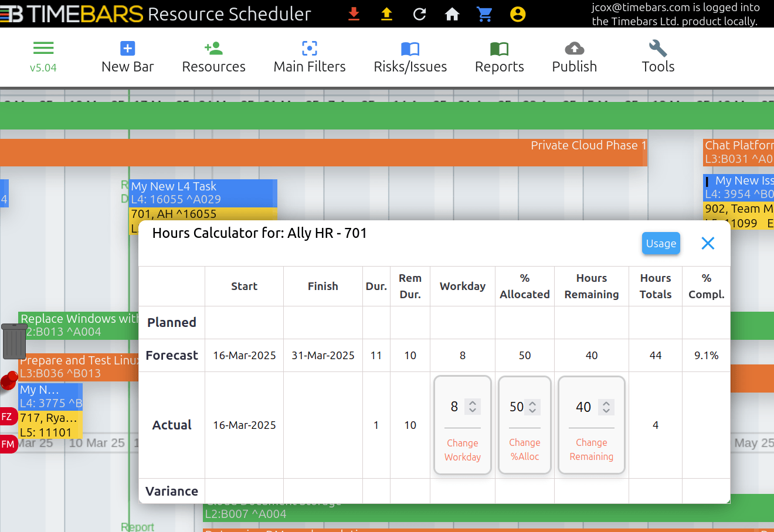The image size is (774, 532).
Task: Adjust the Change Workday stepper arrows
Action: [x=473, y=407]
